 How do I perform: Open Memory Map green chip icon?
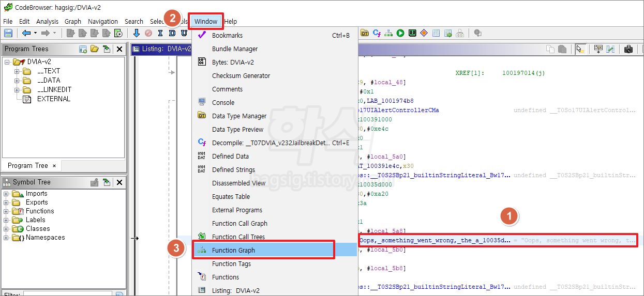(x=412, y=33)
